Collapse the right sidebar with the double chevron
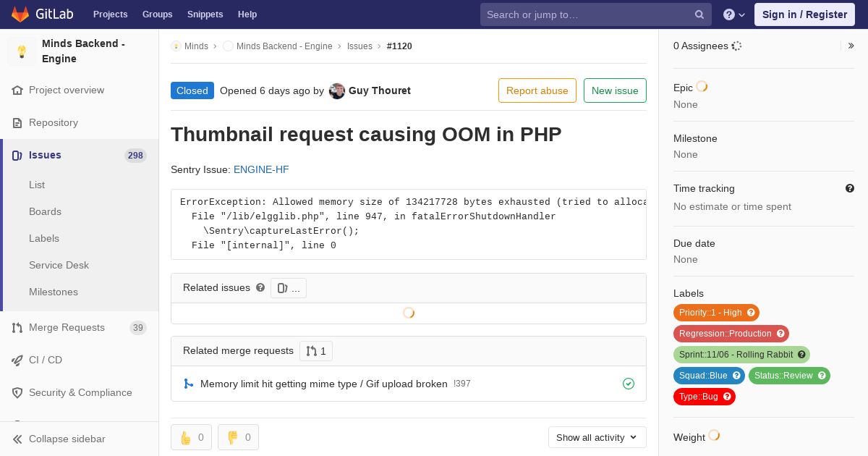This screenshot has height=456, width=868. click(851, 46)
